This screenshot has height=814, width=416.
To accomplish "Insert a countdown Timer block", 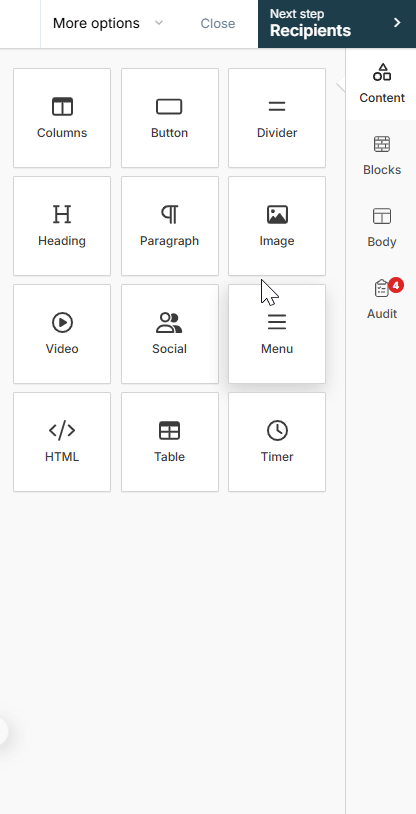I will [x=277, y=442].
